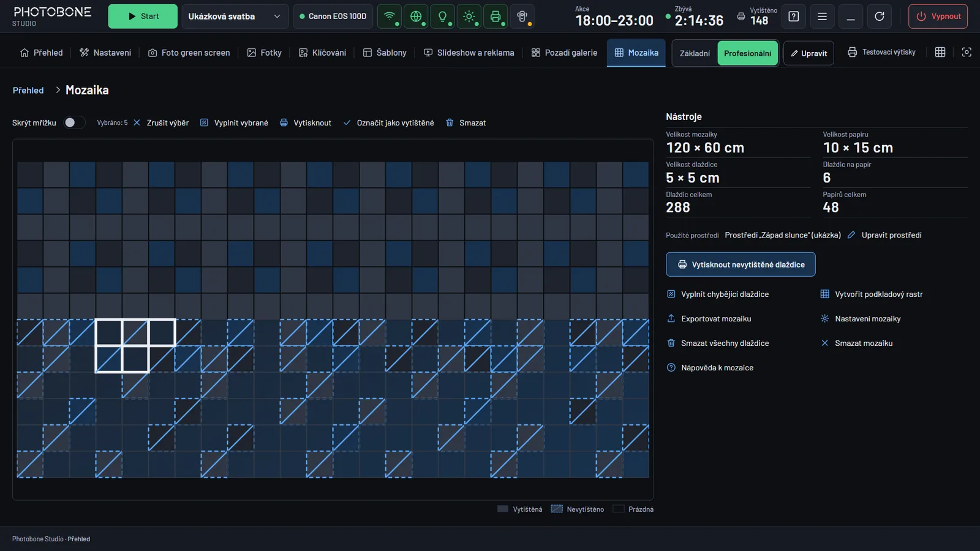Viewport: 980px width, 551px height.
Task: Click Označit jako vytištěné
Action: [388, 122]
